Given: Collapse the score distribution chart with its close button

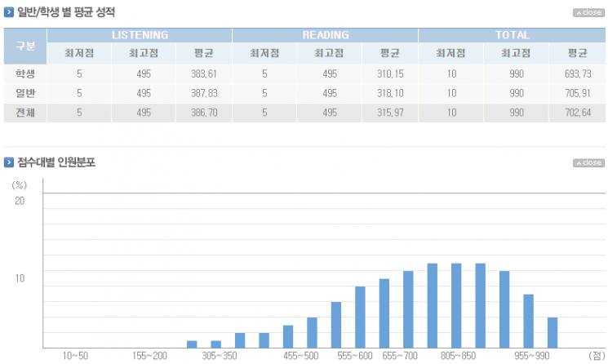Looking at the screenshot, I should (x=588, y=162).
